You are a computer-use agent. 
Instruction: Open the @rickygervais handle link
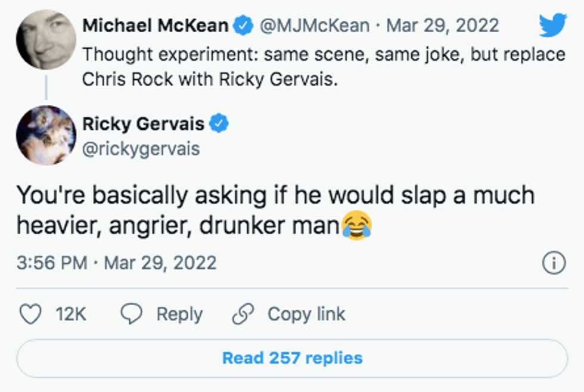(141, 148)
